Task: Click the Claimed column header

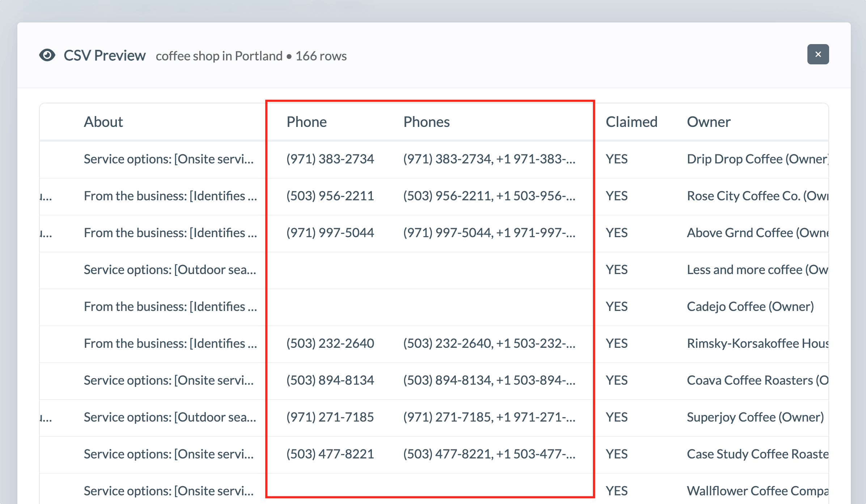Action: [x=632, y=122]
